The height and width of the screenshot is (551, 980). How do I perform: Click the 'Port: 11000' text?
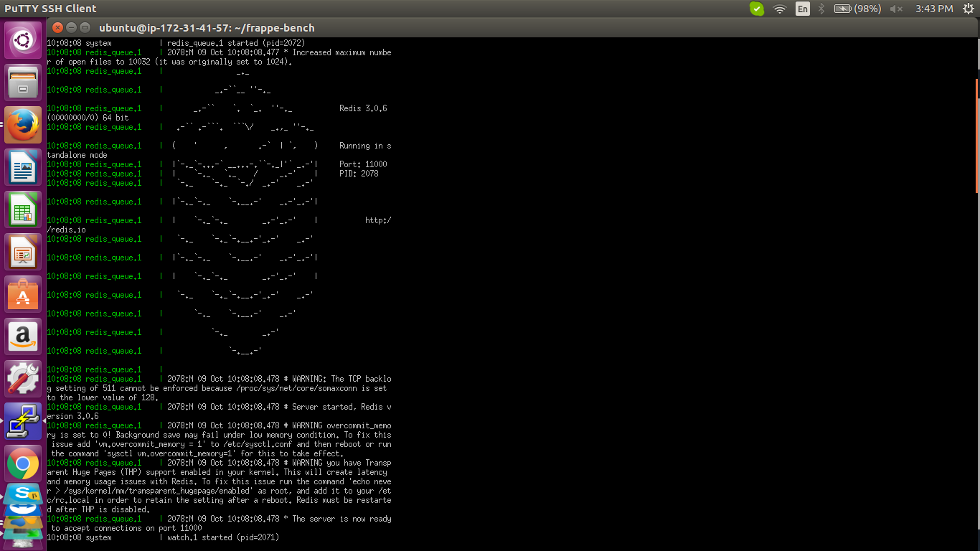363,164
